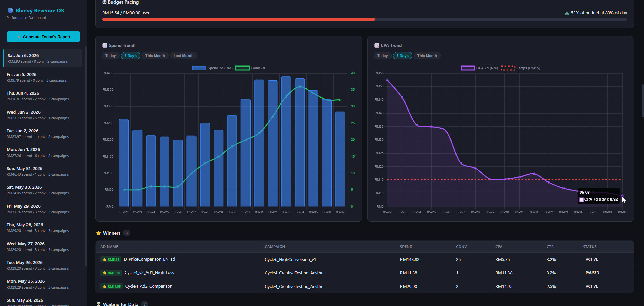Click the AD NAME column header
Image resolution: width=644 pixels, height=306 pixels.
[109, 247]
